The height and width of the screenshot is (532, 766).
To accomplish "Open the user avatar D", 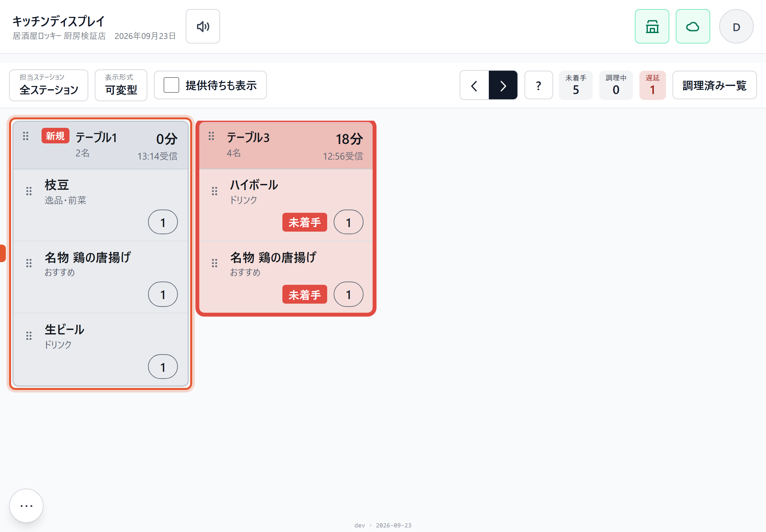I will pyautogui.click(x=736, y=26).
